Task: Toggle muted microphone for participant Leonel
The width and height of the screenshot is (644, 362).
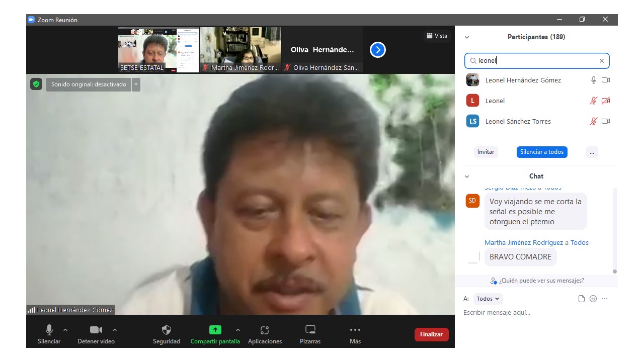Action: [x=594, y=101]
